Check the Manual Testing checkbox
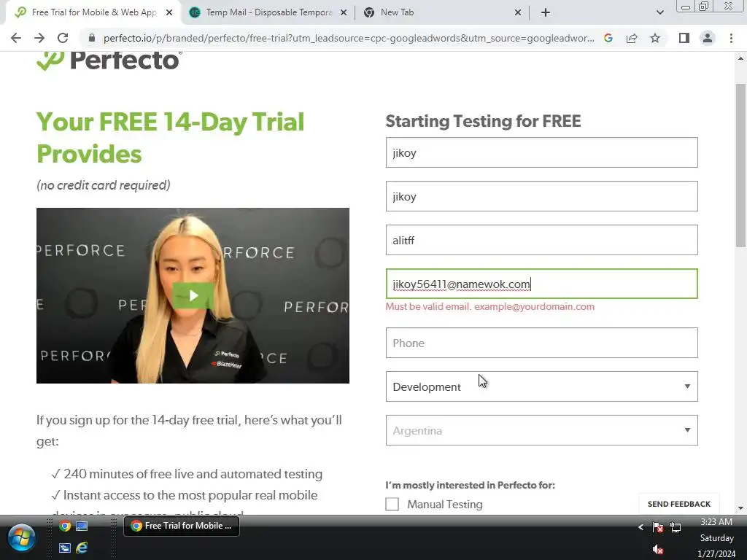This screenshot has width=747, height=560. click(x=392, y=505)
